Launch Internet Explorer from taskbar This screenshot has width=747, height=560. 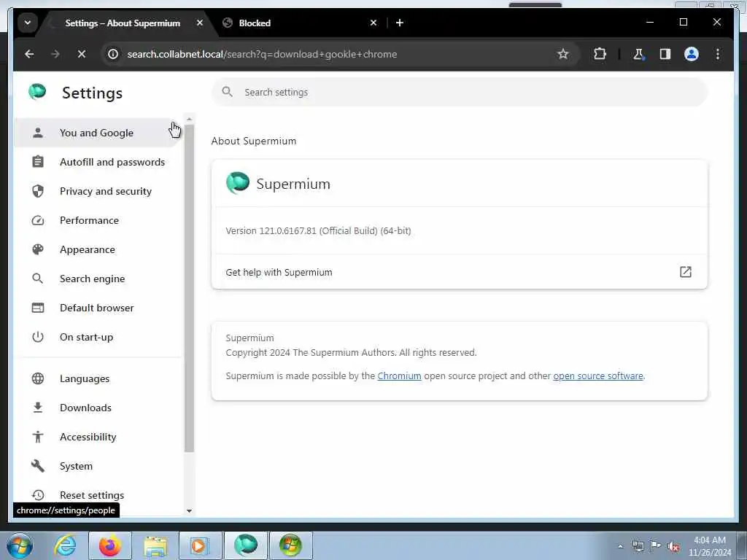tap(65, 545)
